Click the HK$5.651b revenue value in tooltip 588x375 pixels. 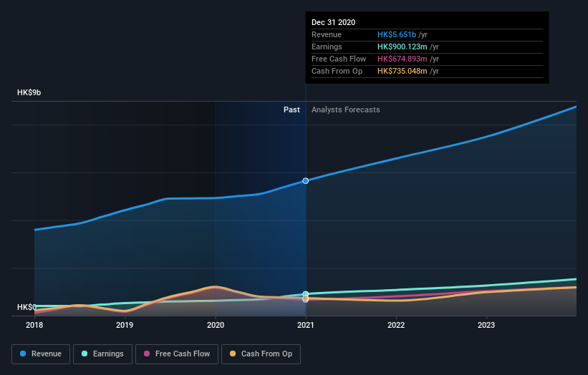397,34
